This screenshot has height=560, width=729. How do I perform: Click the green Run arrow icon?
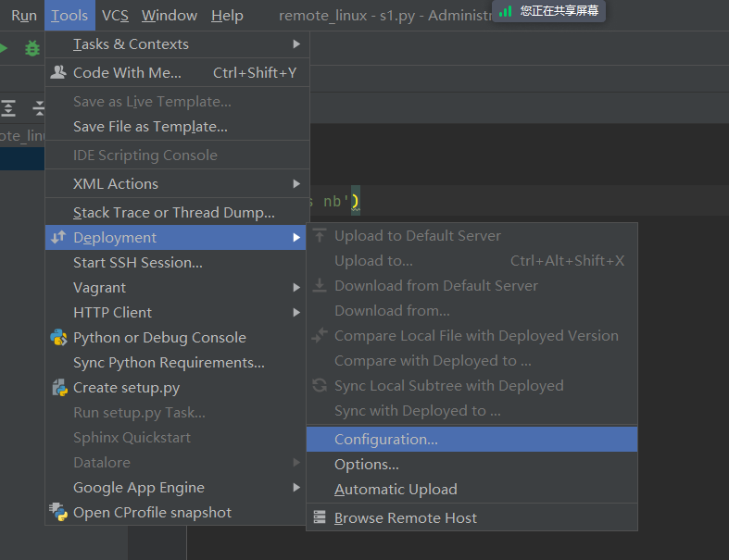point(4,48)
